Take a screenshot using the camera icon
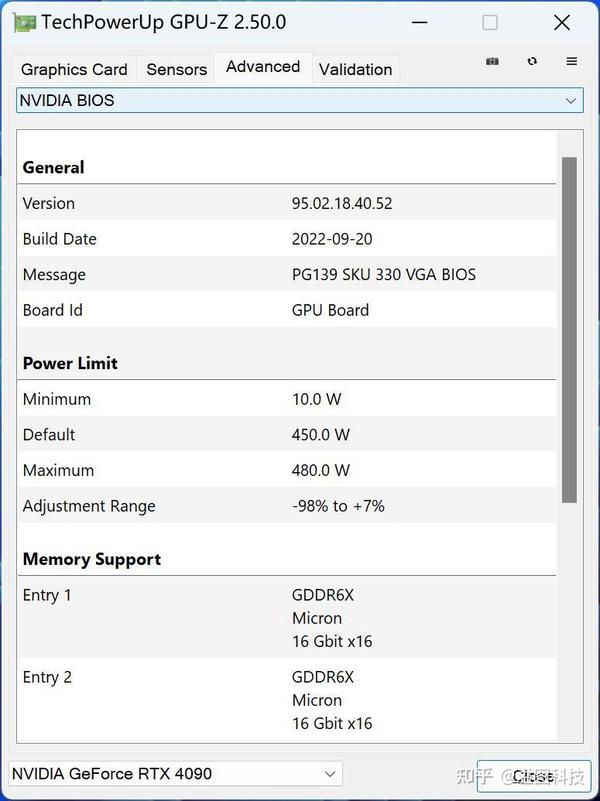 [492, 61]
